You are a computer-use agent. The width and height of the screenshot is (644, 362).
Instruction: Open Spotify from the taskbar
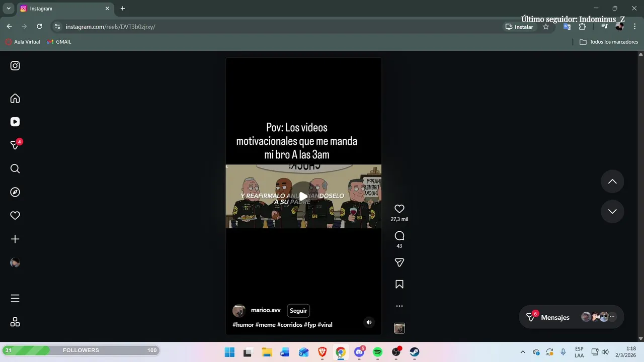click(x=378, y=352)
